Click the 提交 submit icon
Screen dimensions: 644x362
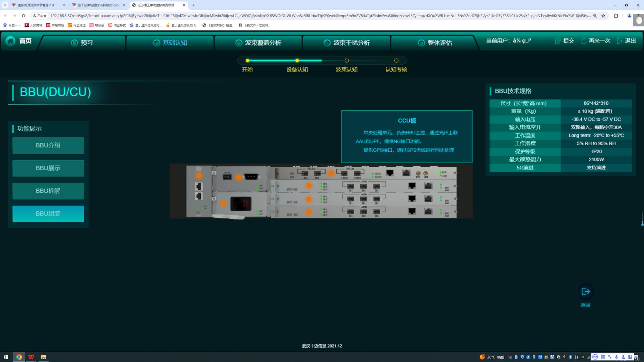tap(558, 41)
